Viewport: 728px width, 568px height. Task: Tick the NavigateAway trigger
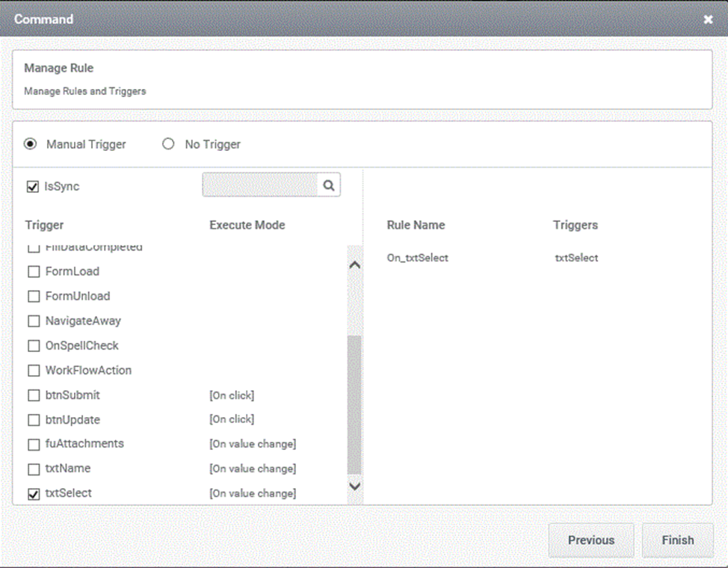pyautogui.click(x=34, y=321)
